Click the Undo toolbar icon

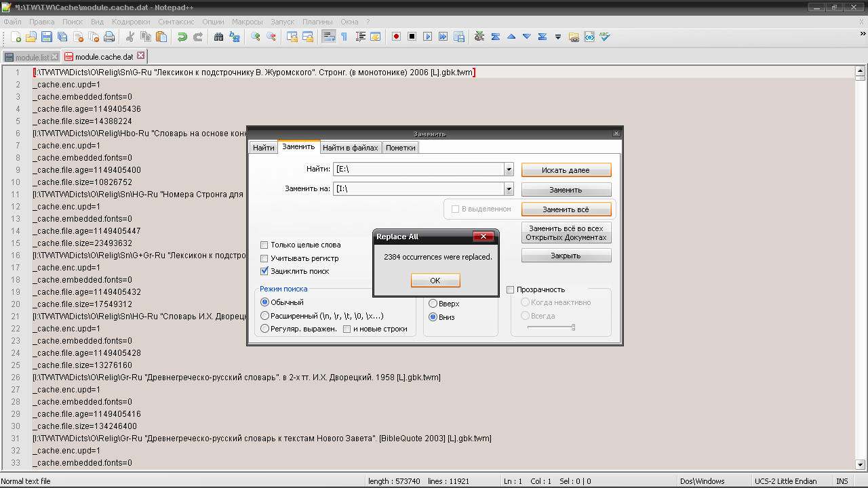pos(182,37)
